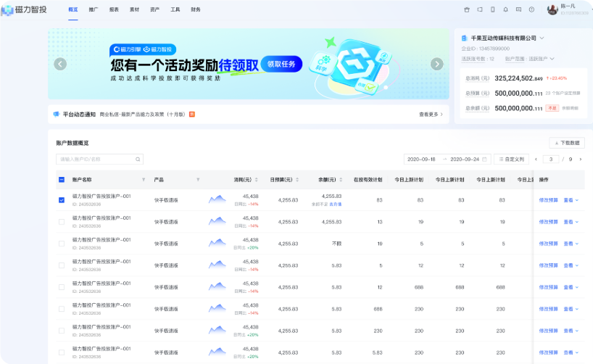Click filter icon on 账户名称 column
Viewport: 593px width, 364px height.
(x=144, y=180)
